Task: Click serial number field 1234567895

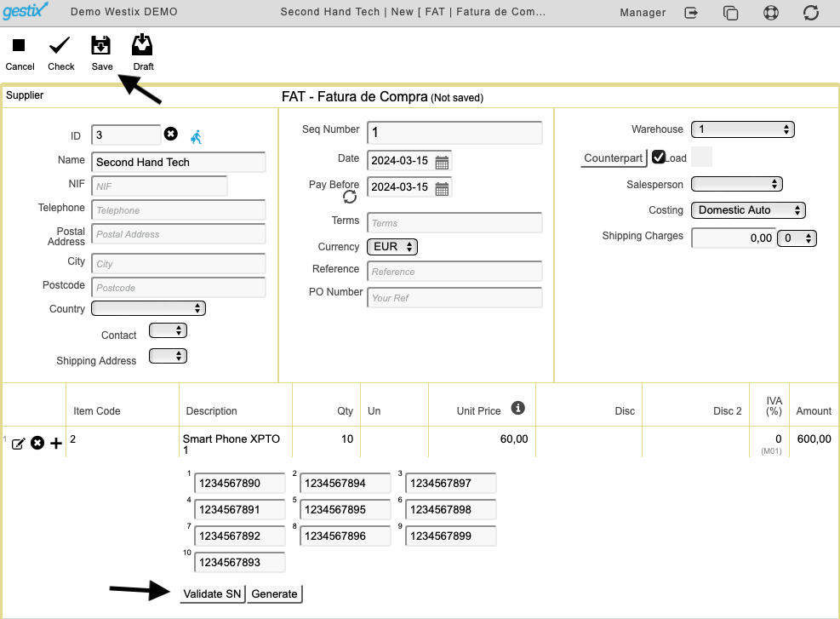Action: 345,509
